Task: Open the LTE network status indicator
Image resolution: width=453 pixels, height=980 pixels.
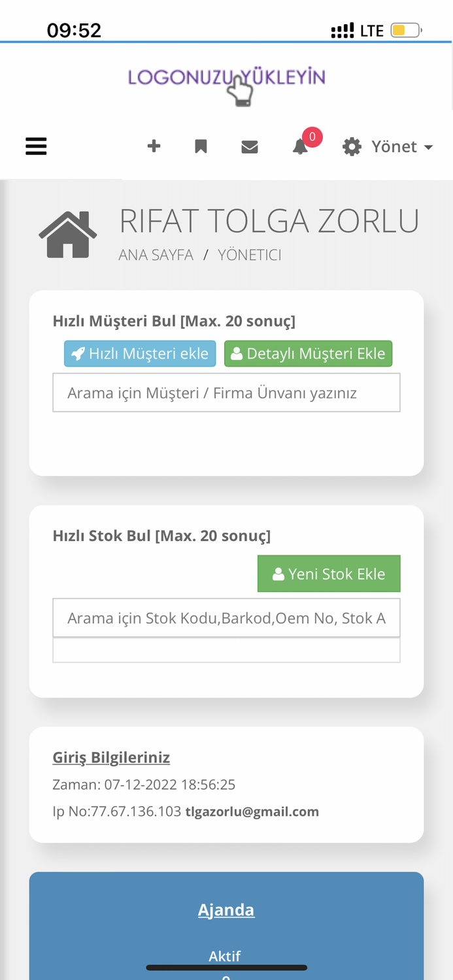Action: pyautogui.click(x=370, y=29)
